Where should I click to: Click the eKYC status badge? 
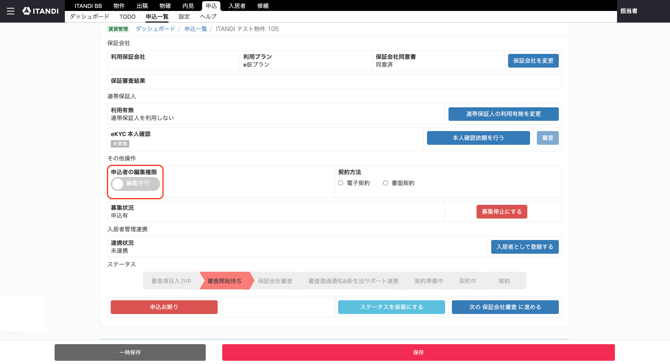(x=120, y=144)
